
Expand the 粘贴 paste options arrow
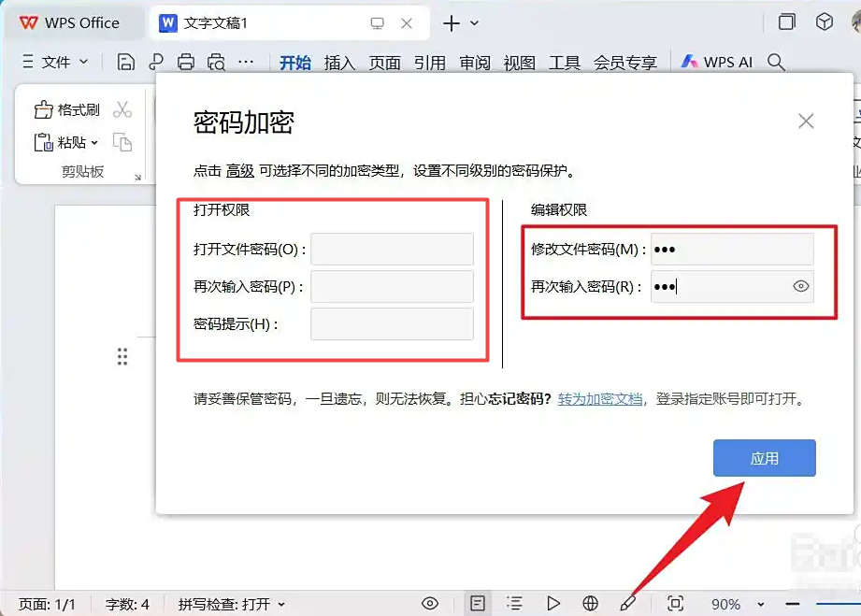pos(94,143)
